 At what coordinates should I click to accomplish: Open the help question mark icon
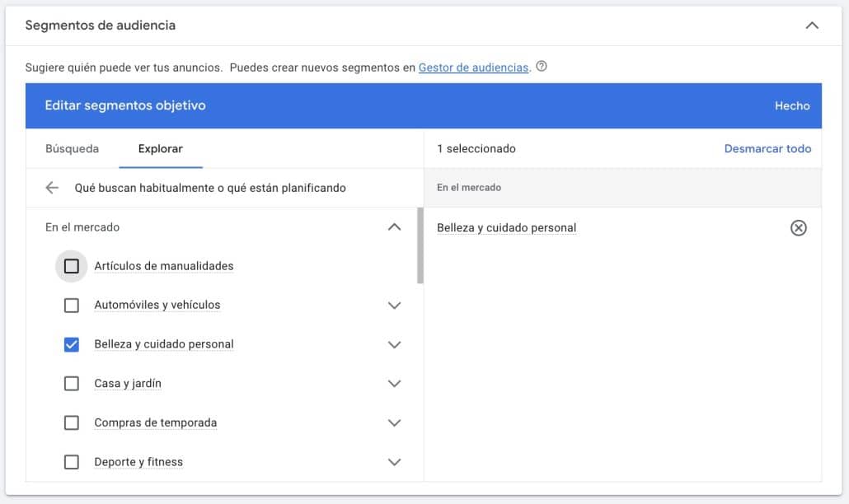[542, 67]
